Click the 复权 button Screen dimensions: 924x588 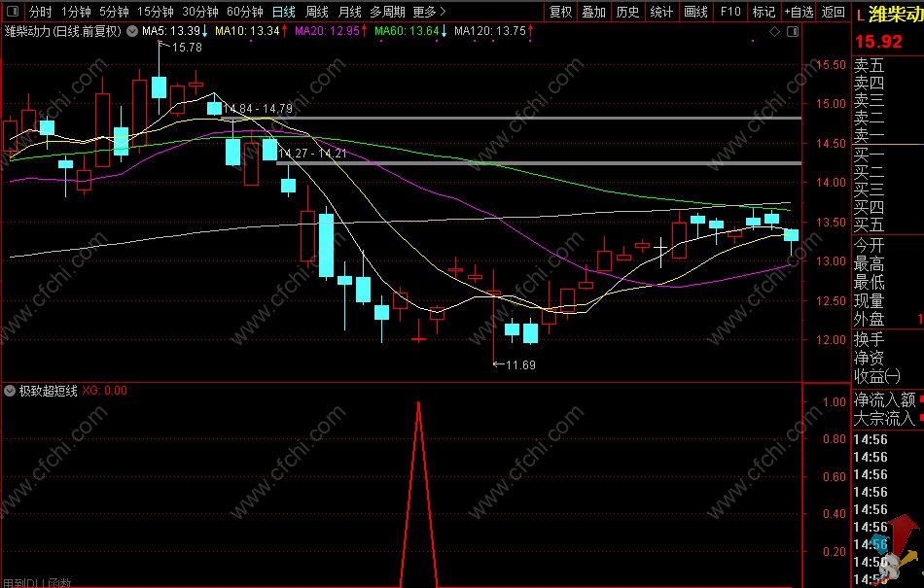click(560, 12)
